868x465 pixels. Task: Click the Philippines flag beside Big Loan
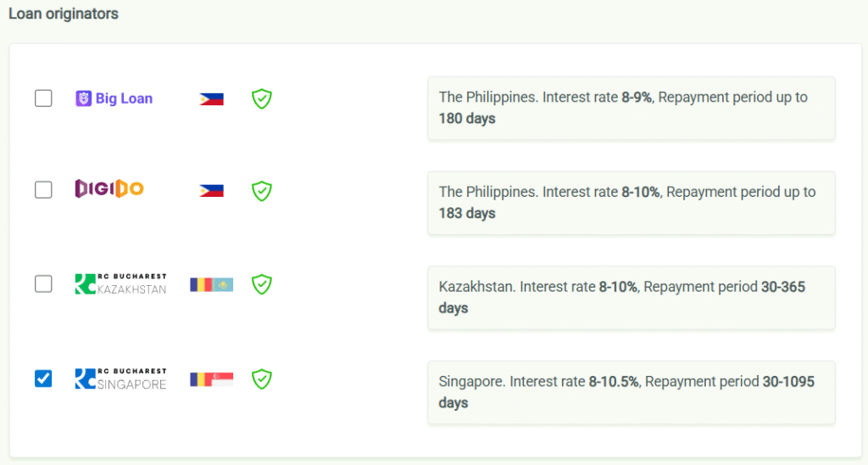[211, 99]
